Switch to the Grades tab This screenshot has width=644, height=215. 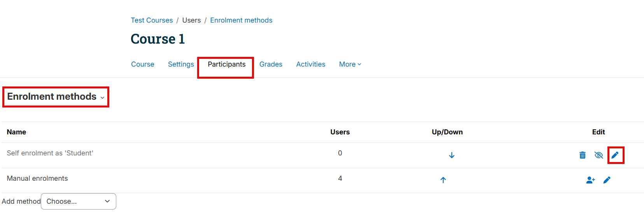[271, 64]
